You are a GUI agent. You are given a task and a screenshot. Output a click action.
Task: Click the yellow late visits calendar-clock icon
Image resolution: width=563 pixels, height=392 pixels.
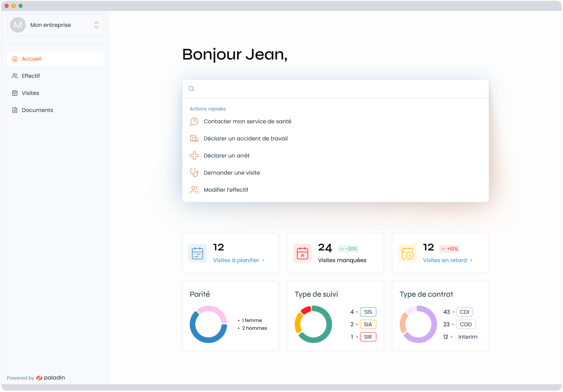[407, 253]
